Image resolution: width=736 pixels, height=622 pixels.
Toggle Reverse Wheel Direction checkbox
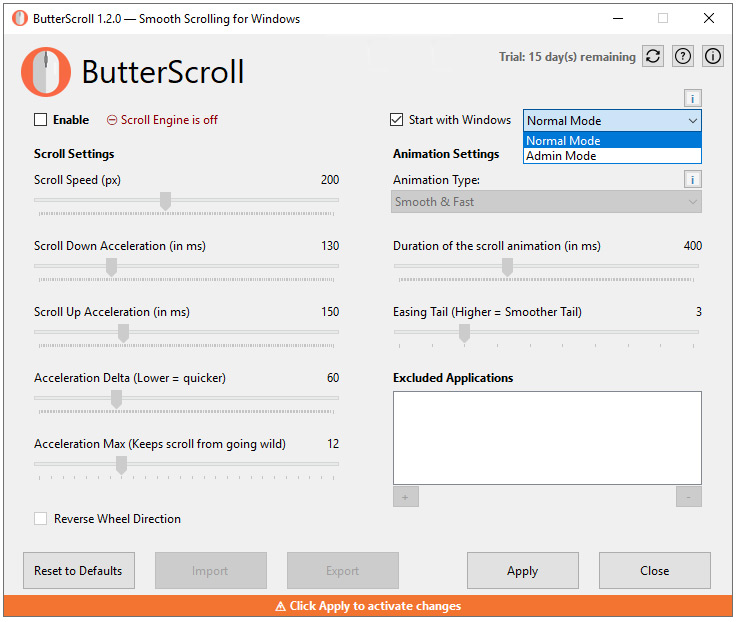click(40, 519)
